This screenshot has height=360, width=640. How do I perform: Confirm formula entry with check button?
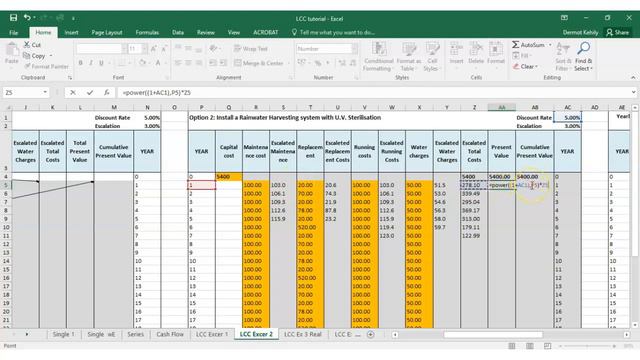point(90,93)
